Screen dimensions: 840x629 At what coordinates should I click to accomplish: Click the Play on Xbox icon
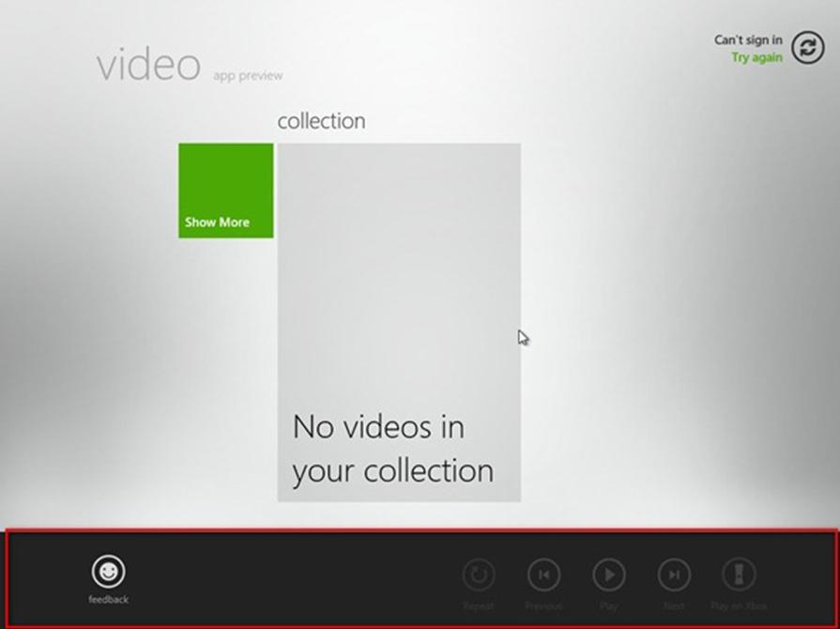click(740, 575)
